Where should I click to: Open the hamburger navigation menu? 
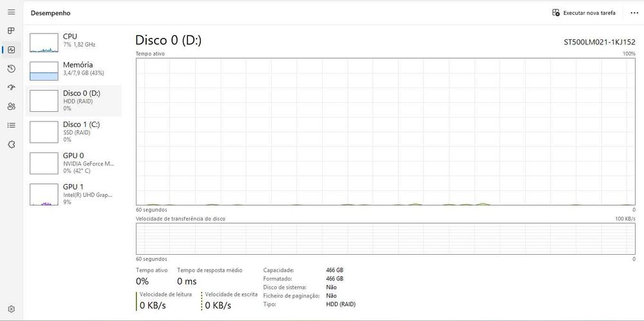(x=12, y=12)
